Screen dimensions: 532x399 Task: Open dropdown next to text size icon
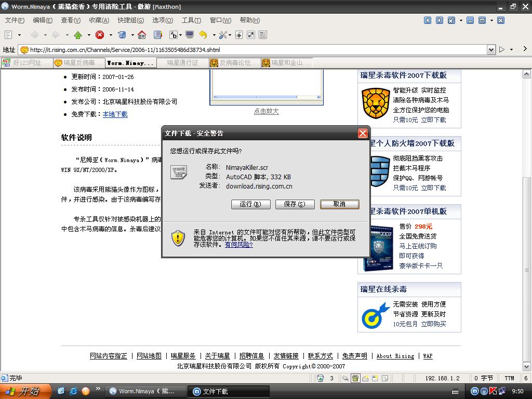point(180,35)
